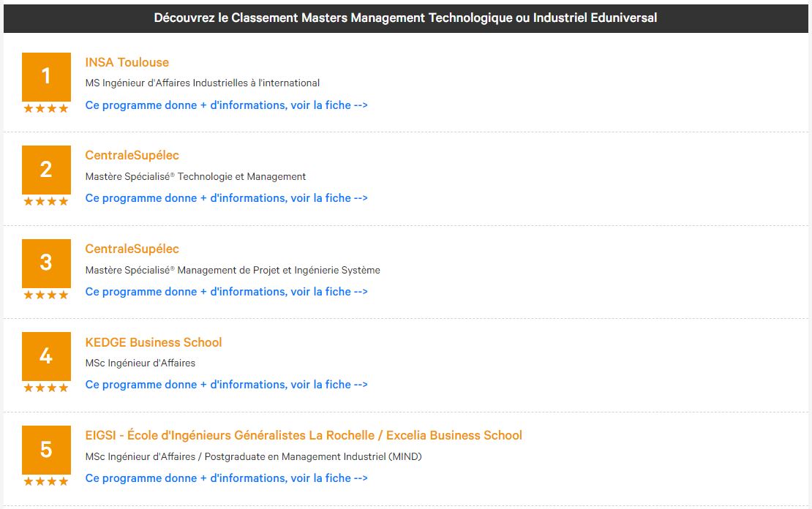
Task: Select text MS Ingénieur d'Affaires Industrielles à l'international
Action: 203,83
